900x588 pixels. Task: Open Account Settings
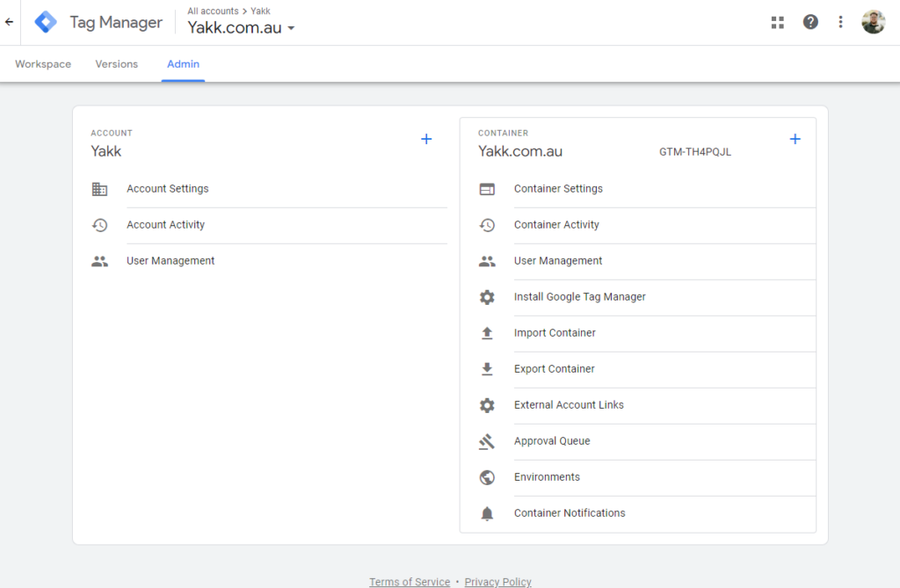point(167,189)
